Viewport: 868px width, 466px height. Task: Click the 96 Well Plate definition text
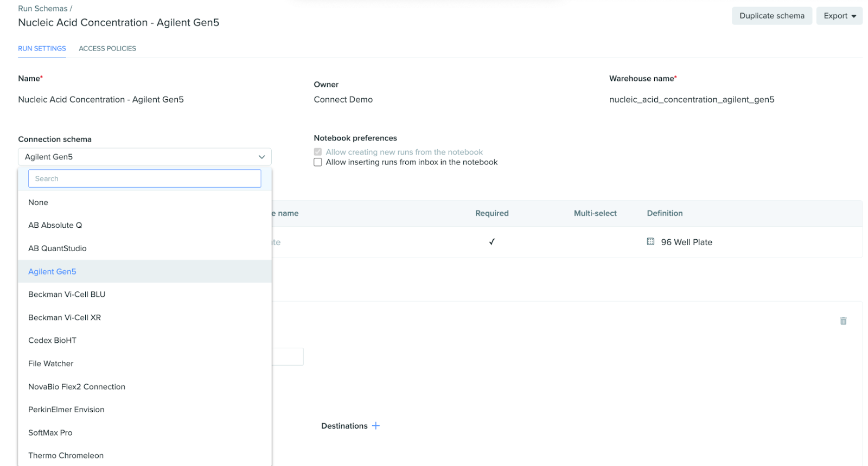click(x=686, y=242)
